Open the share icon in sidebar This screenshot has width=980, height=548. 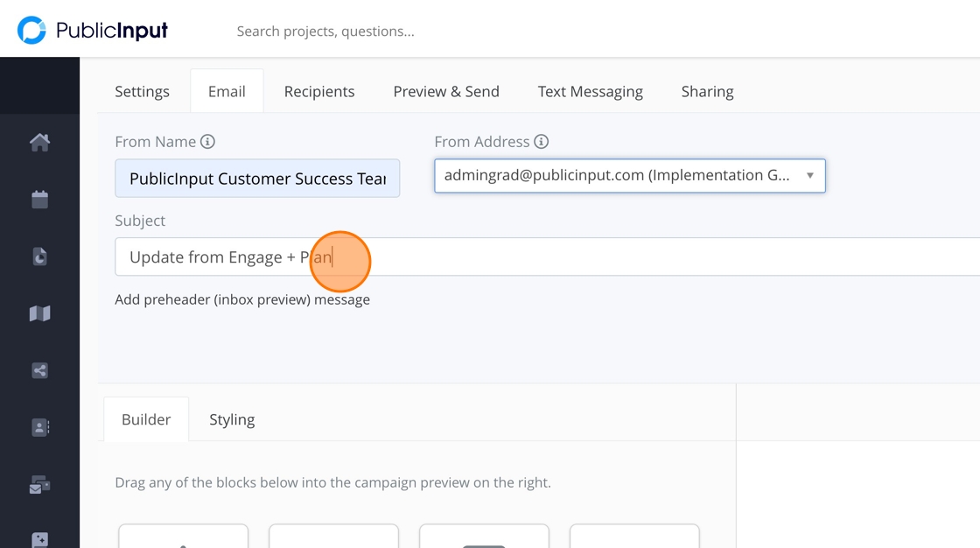pos(39,370)
